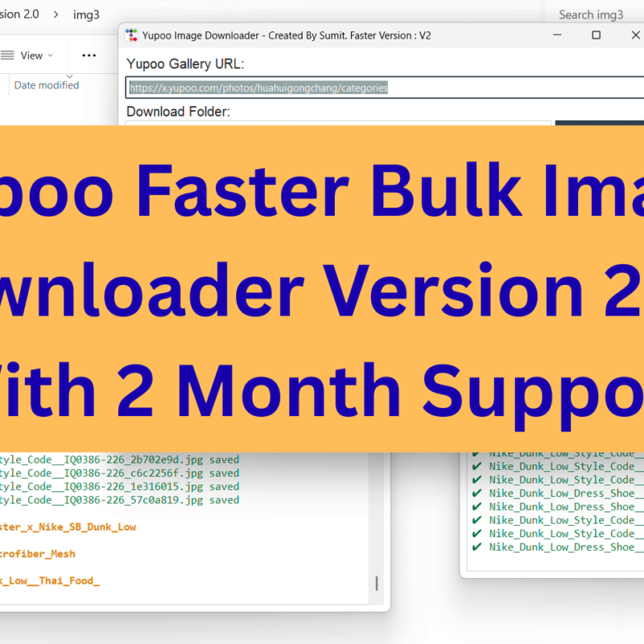This screenshot has width=644, height=644.
Task: Click the Yupoo Image Downloader app icon
Action: pyautogui.click(x=131, y=35)
